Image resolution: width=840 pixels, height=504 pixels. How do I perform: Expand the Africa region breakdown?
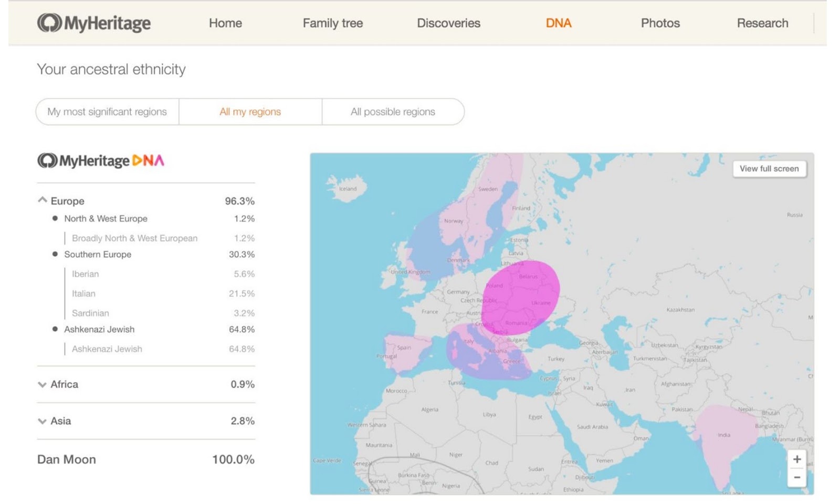(x=43, y=384)
